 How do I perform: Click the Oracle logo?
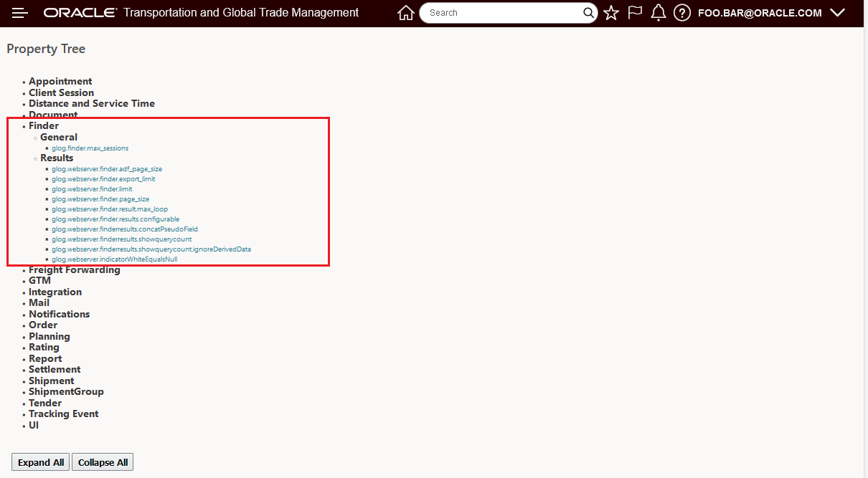pyautogui.click(x=80, y=13)
